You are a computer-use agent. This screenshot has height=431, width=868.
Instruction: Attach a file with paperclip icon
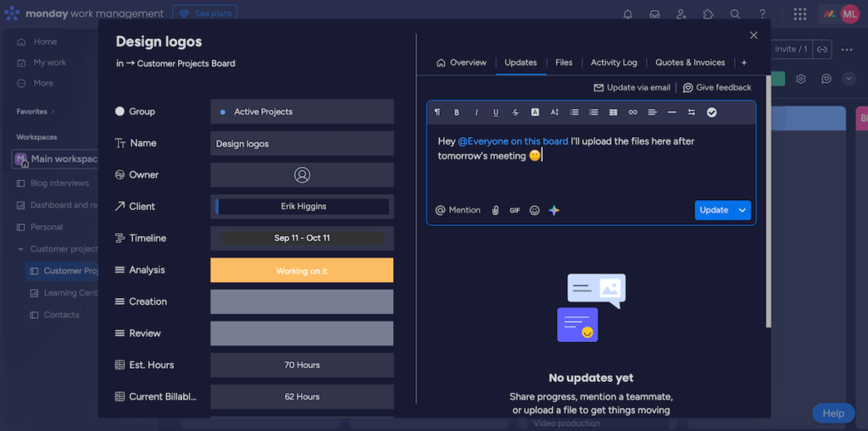coord(495,210)
